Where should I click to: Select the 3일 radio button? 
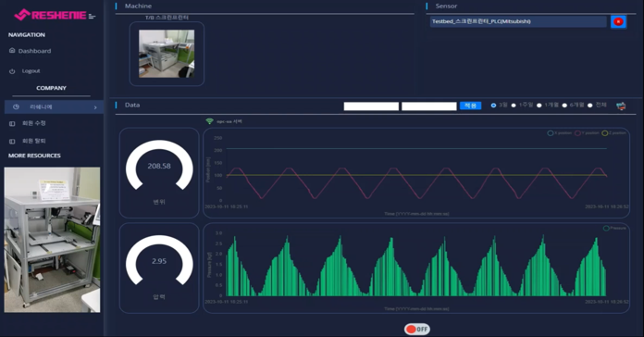(493, 106)
